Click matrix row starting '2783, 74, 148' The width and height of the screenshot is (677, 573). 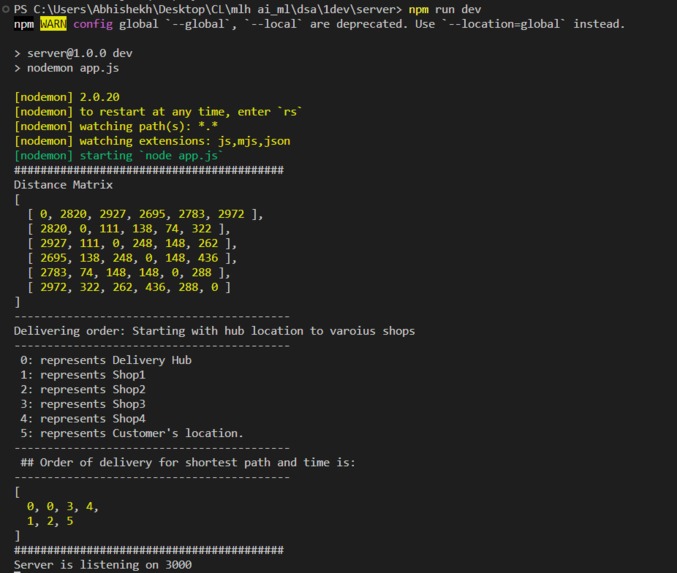(129, 273)
